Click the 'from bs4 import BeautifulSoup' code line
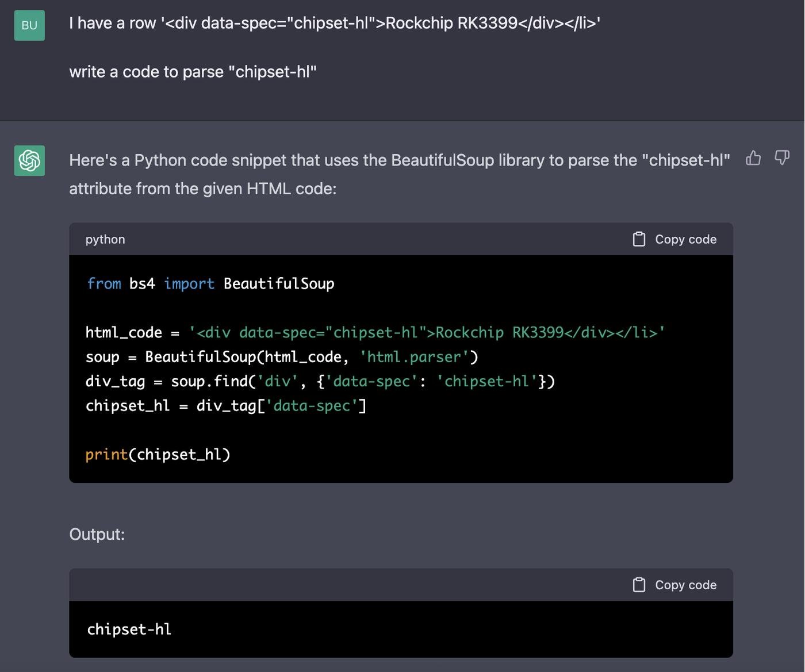 click(x=210, y=283)
